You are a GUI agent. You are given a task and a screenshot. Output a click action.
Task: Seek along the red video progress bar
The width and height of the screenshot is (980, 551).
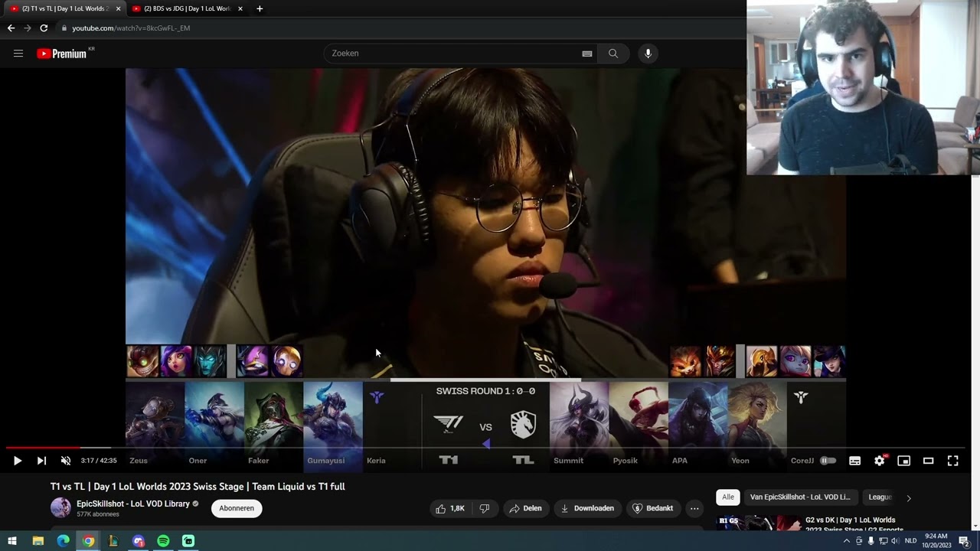[x=485, y=448]
